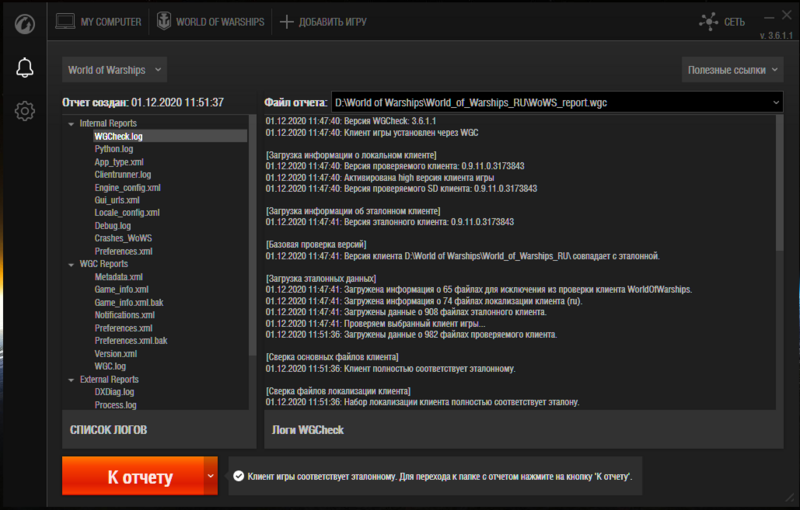The image size is (800, 510).
Task: Click the log list vertical scrollbar
Action: point(252,235)
